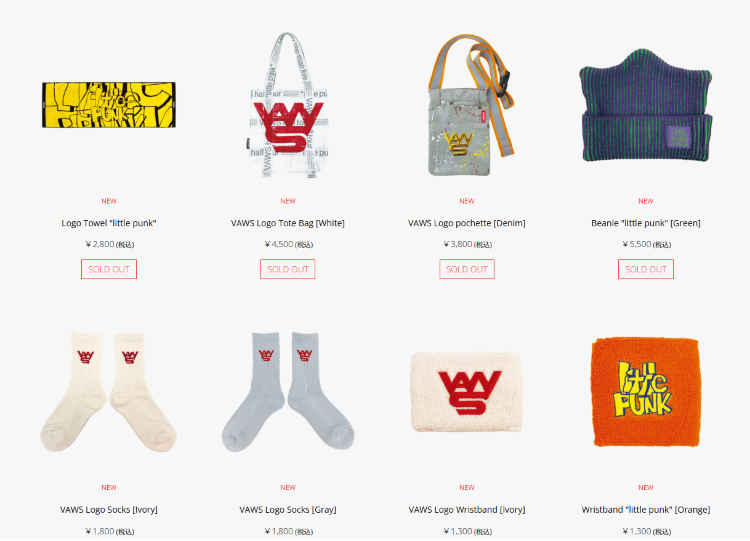Open Beanie "little punk" [Green] product link

click(646, 223)
